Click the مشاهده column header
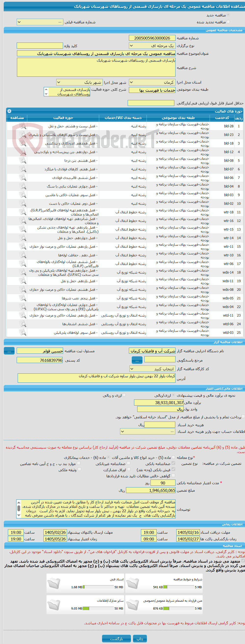 pyautogui.click(x=17, y=118)
